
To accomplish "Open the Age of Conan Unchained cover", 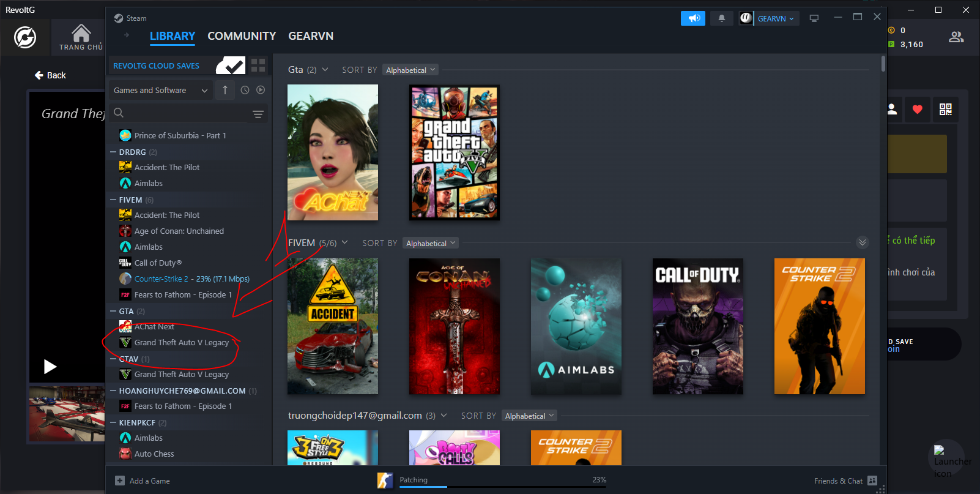I will coord(455,326).
